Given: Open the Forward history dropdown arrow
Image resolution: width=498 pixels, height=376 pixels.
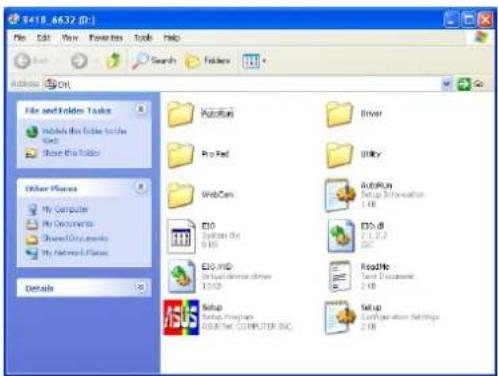Looking at the screenshot, I should pos(96,61).
